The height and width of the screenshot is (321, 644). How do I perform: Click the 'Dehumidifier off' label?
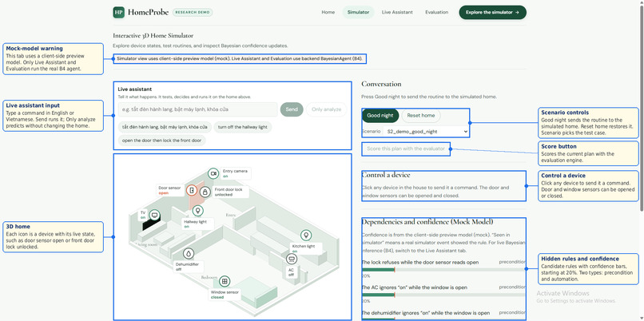point(187,267)
